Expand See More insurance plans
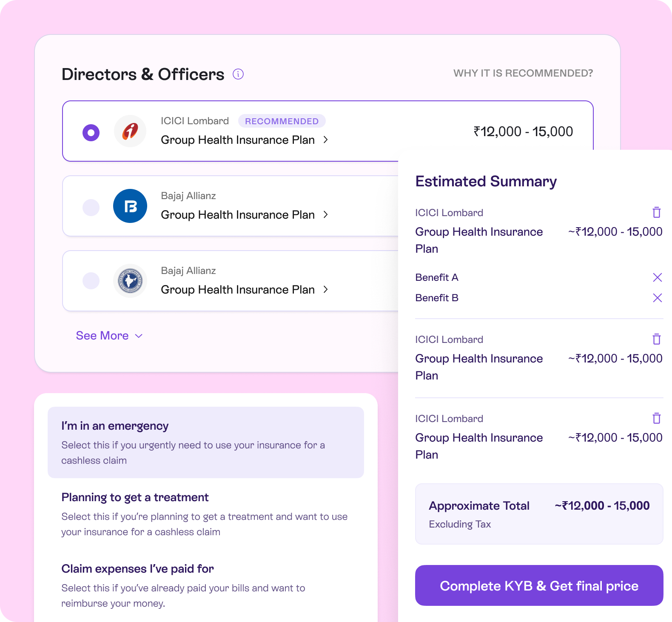Image resolution: width=672 pixels, height=622 pixels. pos(109,336)
